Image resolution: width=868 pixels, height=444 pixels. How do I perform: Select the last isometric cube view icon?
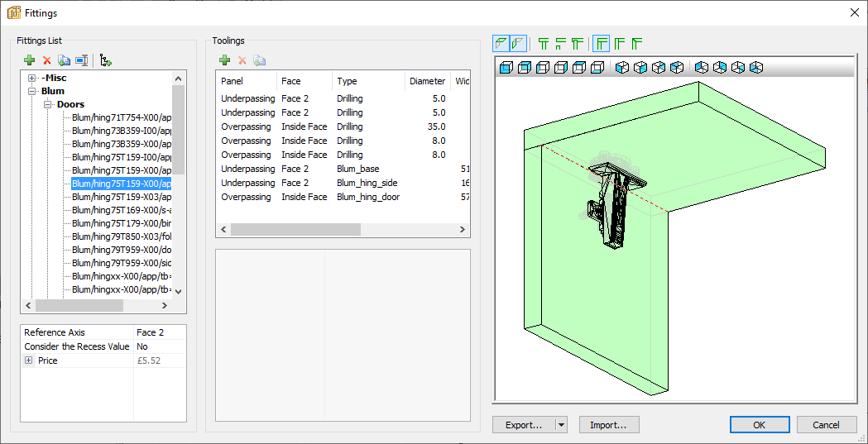(x=755, y=68)
